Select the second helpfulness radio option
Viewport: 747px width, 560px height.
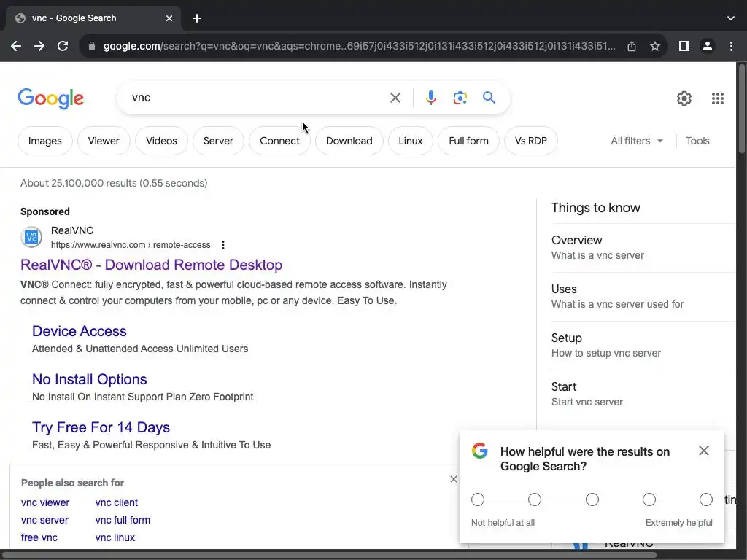(535, 499)
